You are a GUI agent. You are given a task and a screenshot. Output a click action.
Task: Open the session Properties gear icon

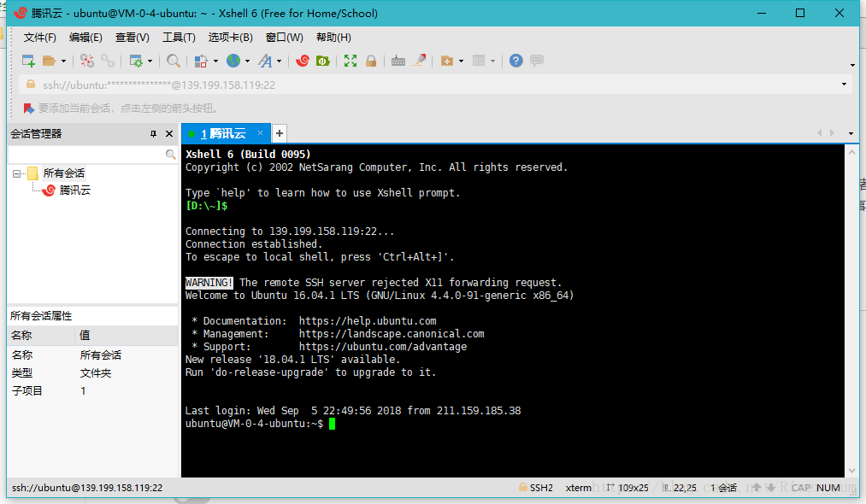136,61
